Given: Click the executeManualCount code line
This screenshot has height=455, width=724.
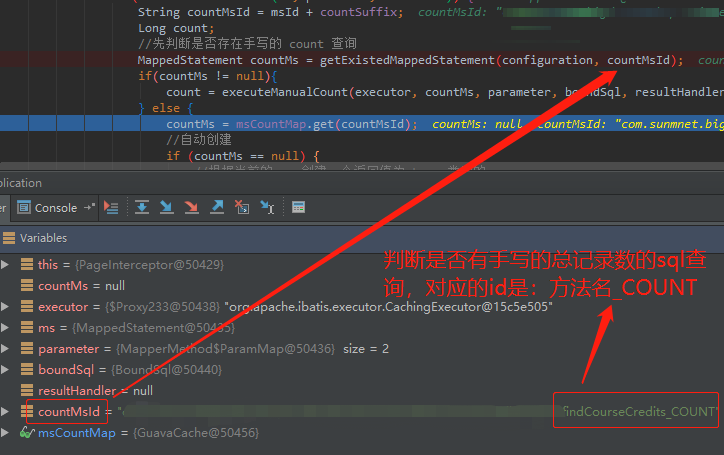Looking at the screenshot, I should coord(445,92).
